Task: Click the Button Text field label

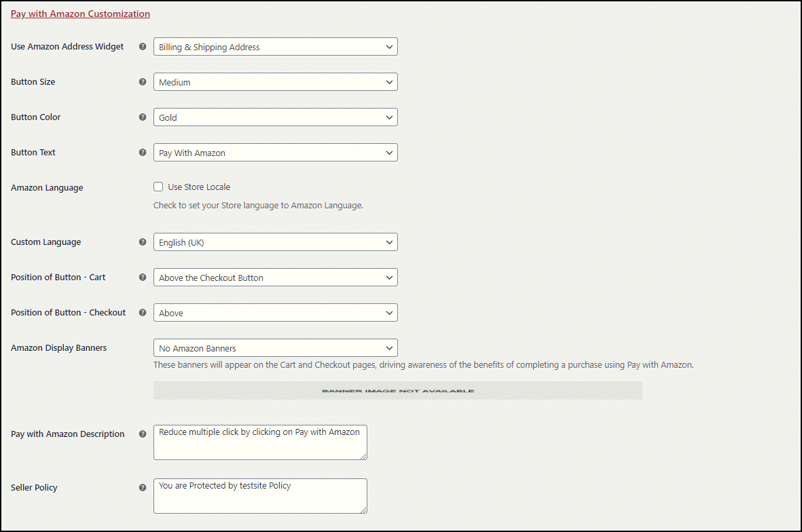Action: pyautogui.click(x=33, y=152)
